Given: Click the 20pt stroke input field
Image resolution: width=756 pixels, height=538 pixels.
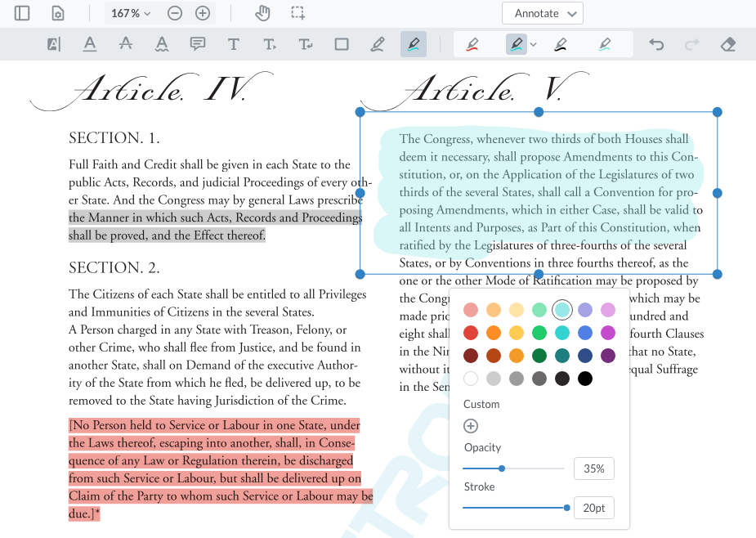Looking at the screenshot, I should coord(594,508).
